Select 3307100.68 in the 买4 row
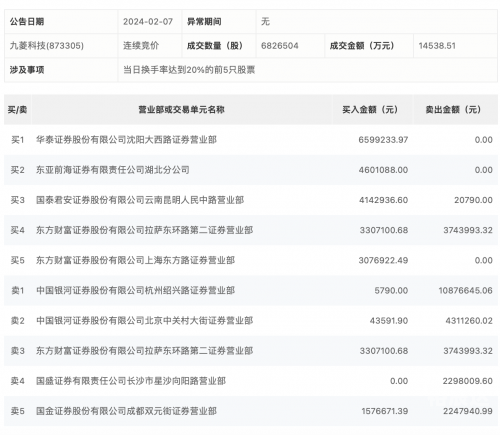 (384, 230)
